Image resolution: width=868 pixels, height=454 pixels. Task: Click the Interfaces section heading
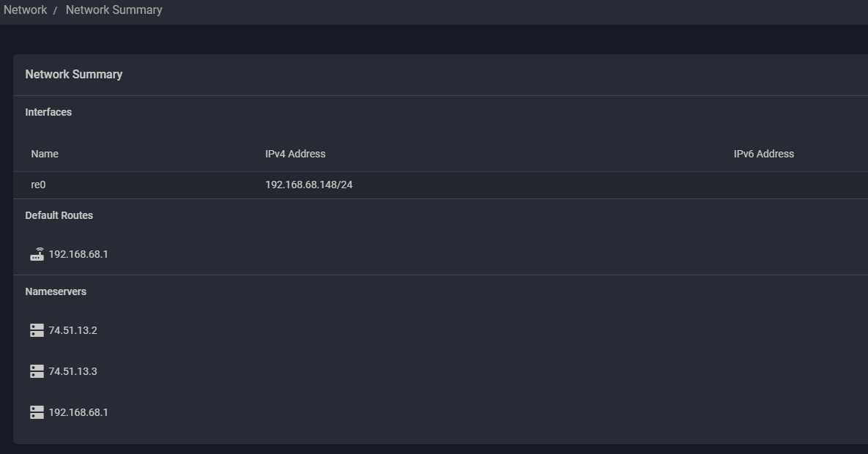coord(48,112)
